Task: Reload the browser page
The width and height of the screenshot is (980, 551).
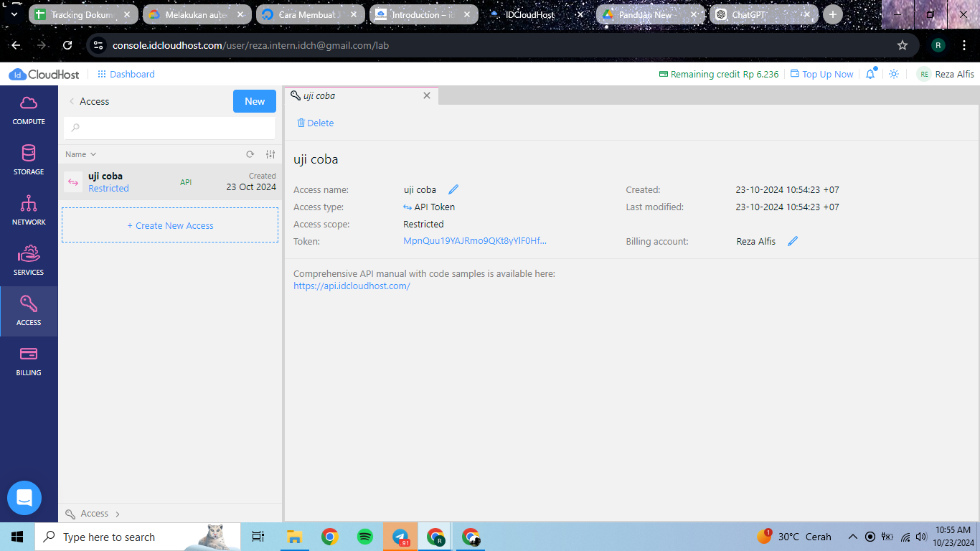Action: tap(67, 45)
